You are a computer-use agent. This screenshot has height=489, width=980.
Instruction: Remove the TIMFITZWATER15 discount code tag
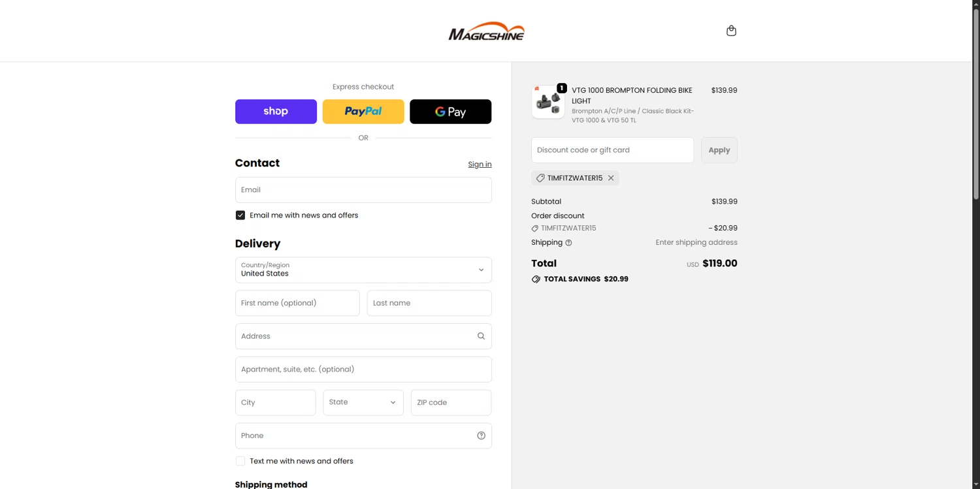tap(611, 178)
